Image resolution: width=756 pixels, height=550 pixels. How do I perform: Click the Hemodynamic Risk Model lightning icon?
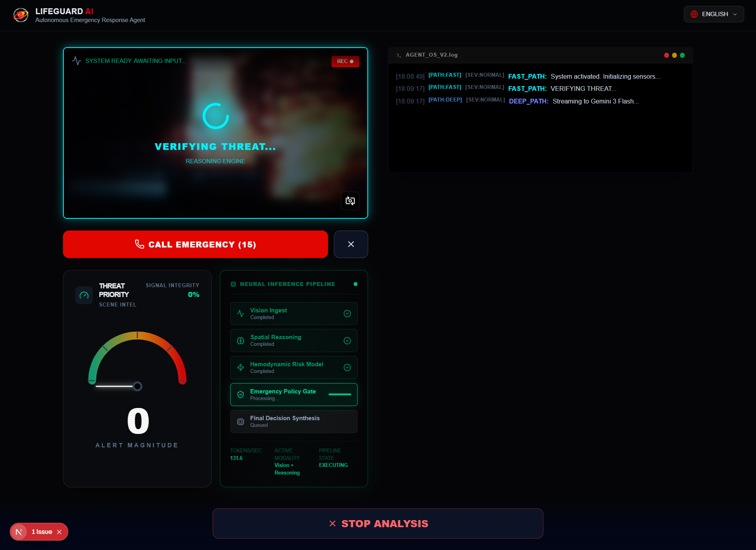(x=241, y=367)
